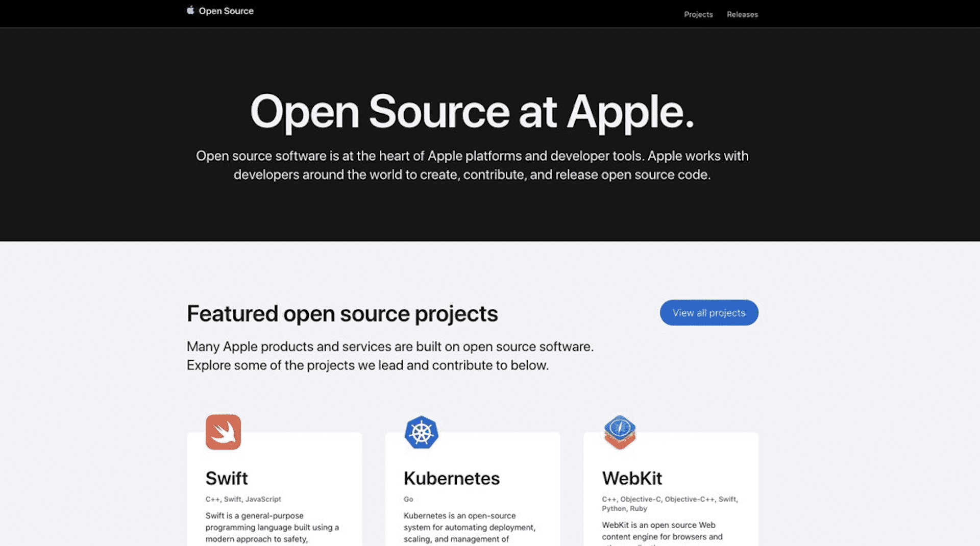Click the Swift bird logo icon
Viewport: 980px width, 546px height.
(223, 432)
